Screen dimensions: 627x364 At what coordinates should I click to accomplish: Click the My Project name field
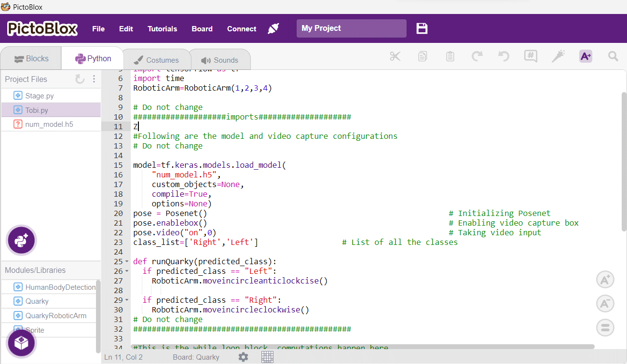coord(351,28)
